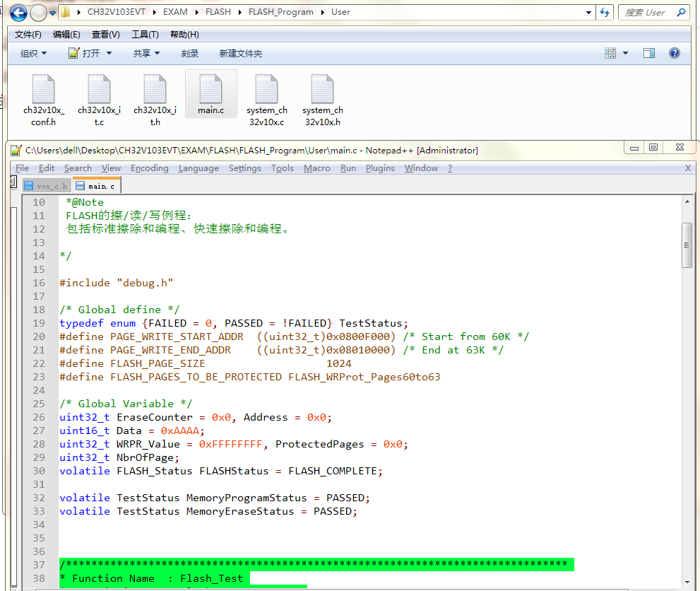
Task: Expand the change view options dropdown
Action: (625, 53)
